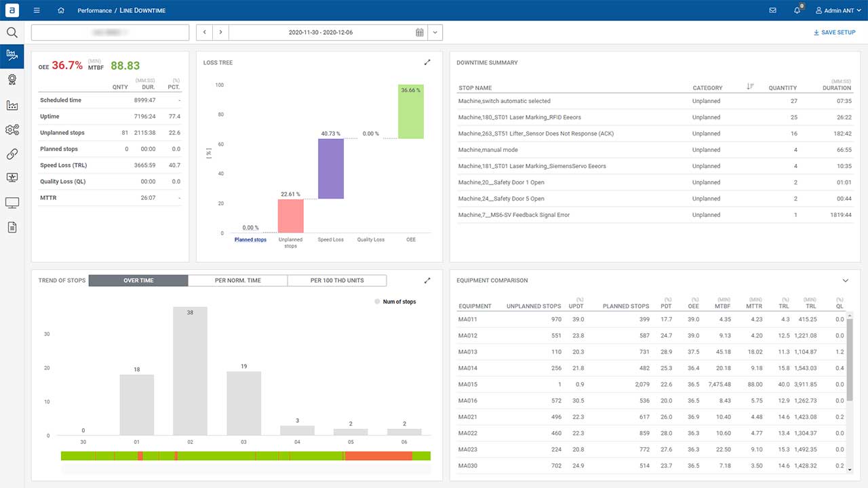Collapse the Equipment Comparison panel chevron
This screenshot has width=868, height=488.
[x=846, y=281]
